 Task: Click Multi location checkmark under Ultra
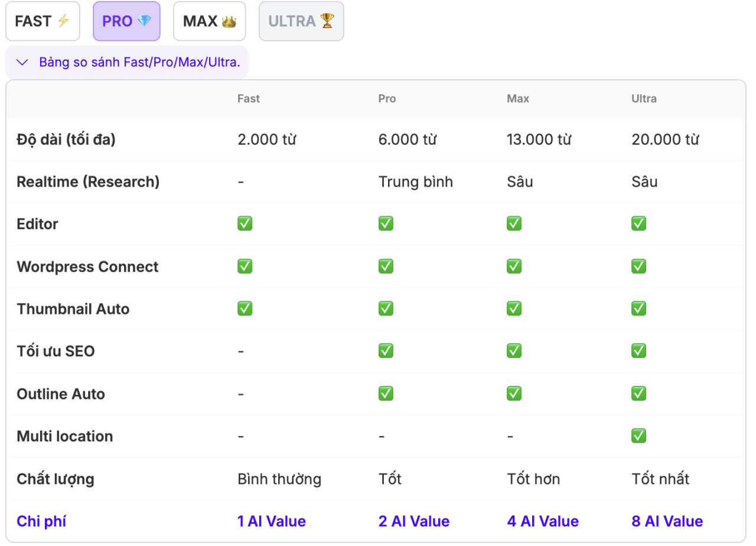click(638, 436)
